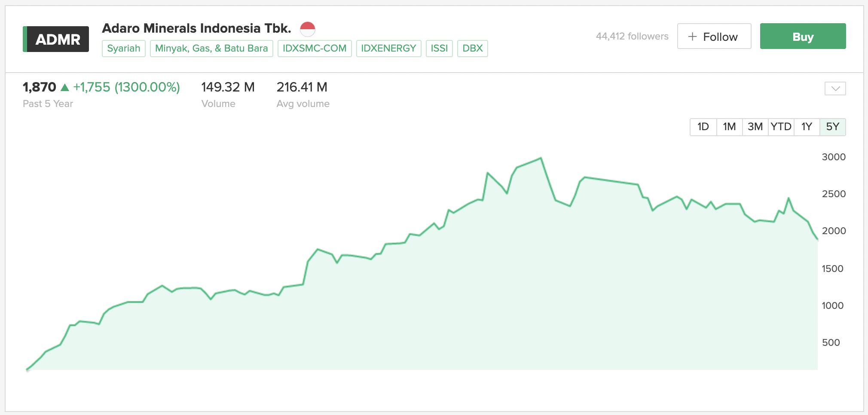Switch chart range to 1Y
The height and width of the screenshot is (415, 868).
coord(807,127)
